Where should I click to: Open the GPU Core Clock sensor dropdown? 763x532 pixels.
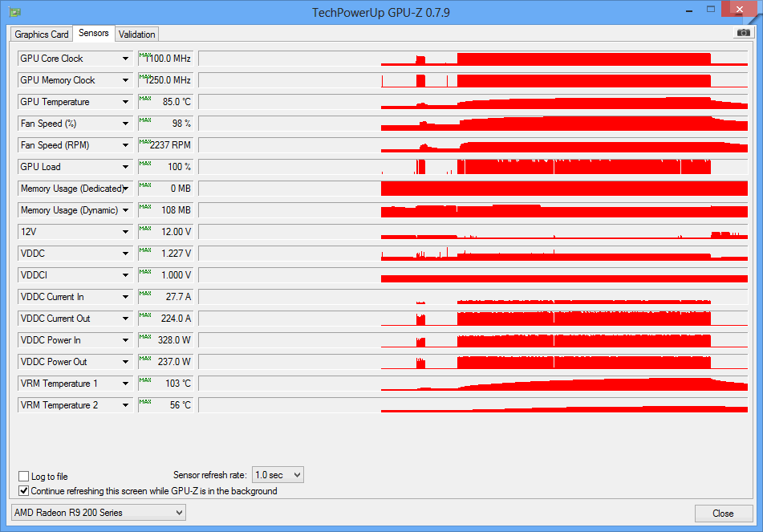[75, 59]
